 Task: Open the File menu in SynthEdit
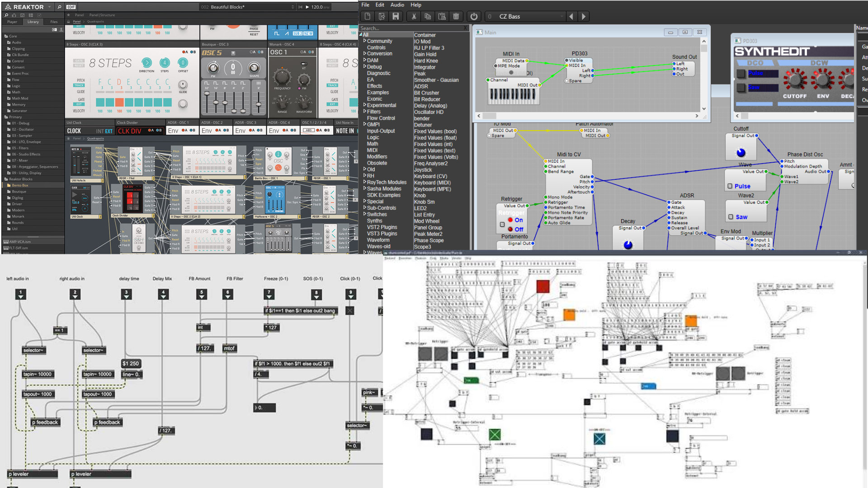pos(365,5)
